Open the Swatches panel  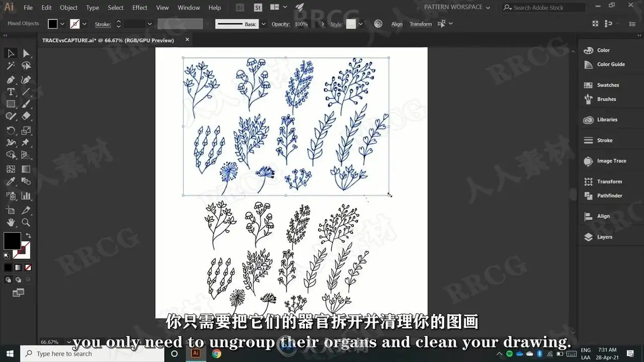(602, 85)
